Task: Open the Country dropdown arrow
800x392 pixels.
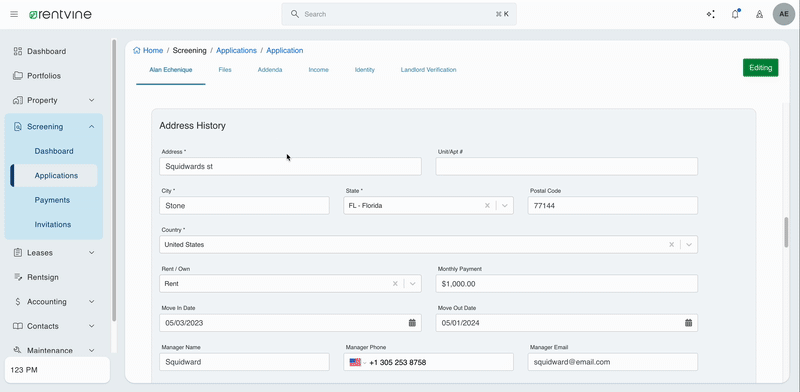Action: tap(689, 244)
